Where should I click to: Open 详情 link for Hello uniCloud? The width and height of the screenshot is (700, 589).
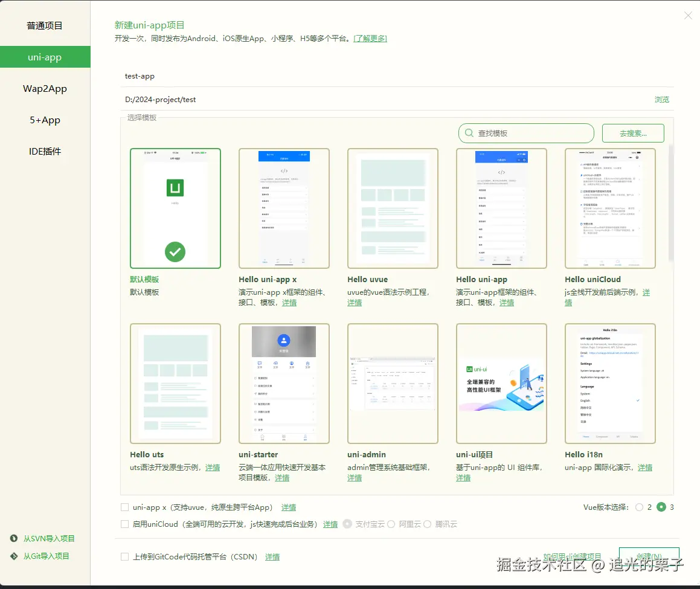click(x=646, y=292)
